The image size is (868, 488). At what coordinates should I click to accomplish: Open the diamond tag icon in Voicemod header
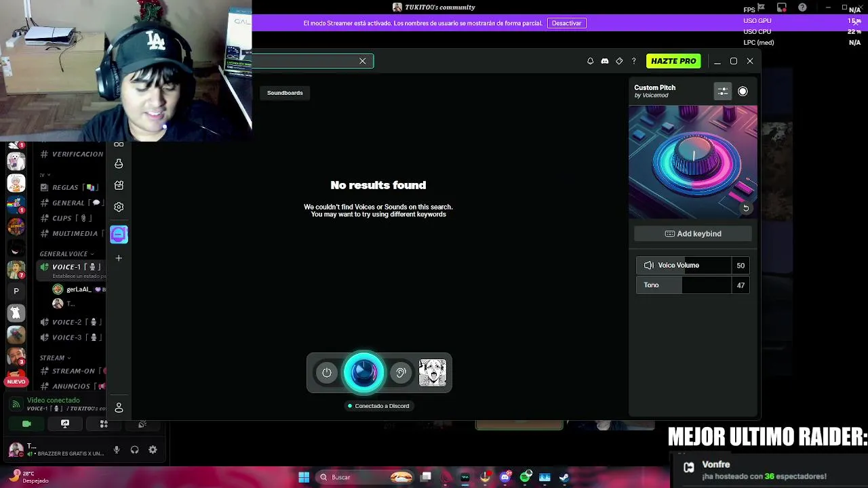[x=619, y=61]
